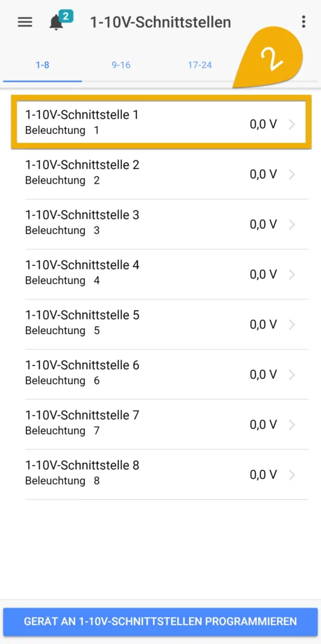Switch to the 17-24 tab
The image size is (321, 644).
pyautogui.click(x=200, y=65)
